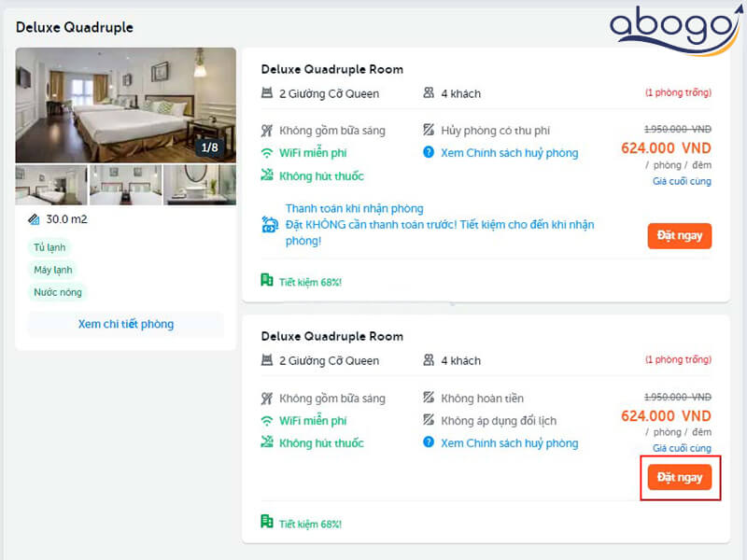Click the crossed-out icon beside Không hoàn tiền
Screen dimensions: 747x560
click(428, 398)
